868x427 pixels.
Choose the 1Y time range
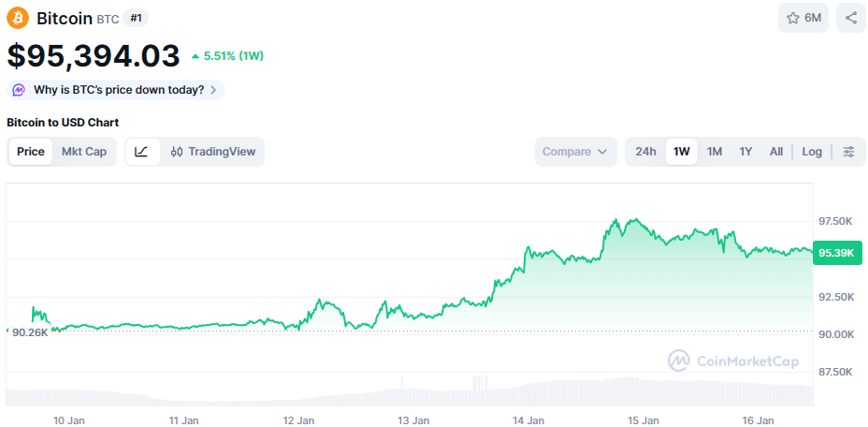(745, 152)
